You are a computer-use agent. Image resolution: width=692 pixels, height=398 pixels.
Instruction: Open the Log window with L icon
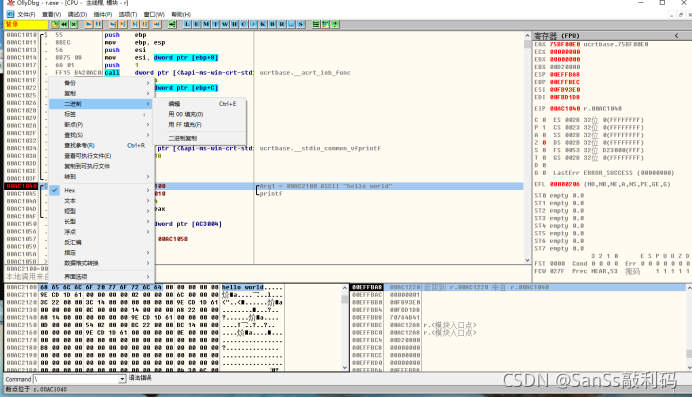pyautogui.click(x=187, y=24)
